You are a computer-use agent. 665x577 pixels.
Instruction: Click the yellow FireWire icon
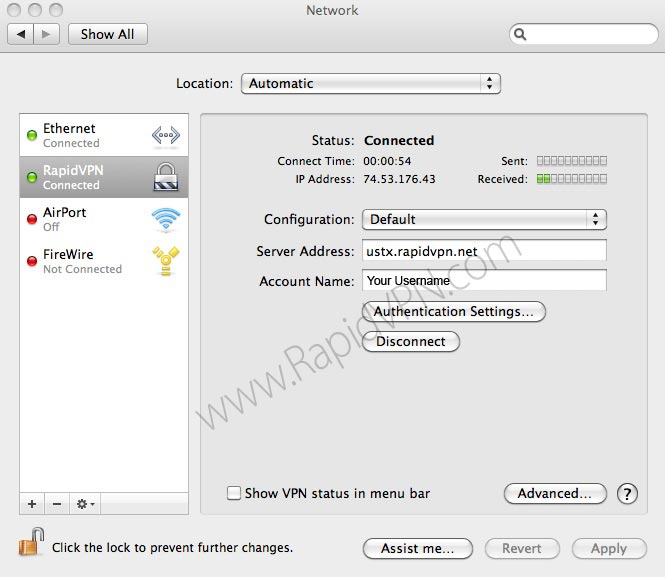(166, 261)
